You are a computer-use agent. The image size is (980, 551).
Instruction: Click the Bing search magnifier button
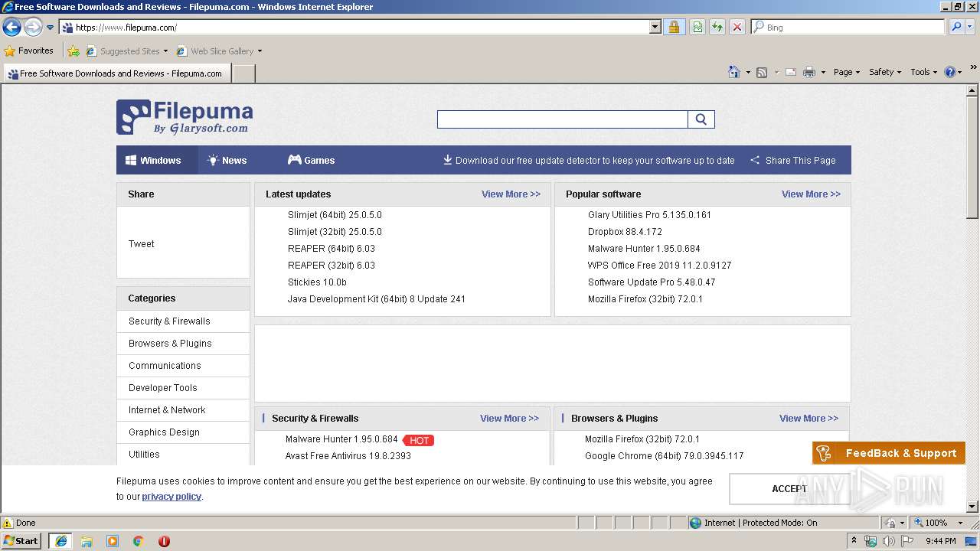(x=956, y=28)
